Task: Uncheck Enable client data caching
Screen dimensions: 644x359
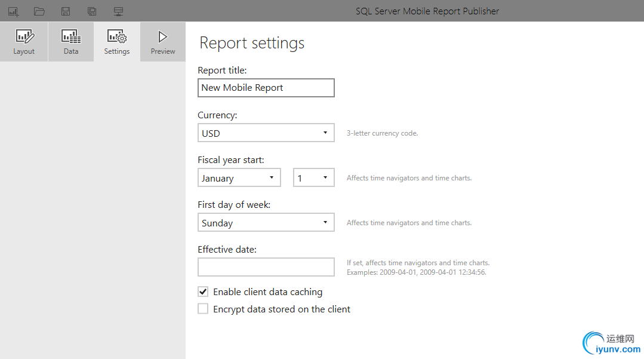Action: click(x=203, y=292)
